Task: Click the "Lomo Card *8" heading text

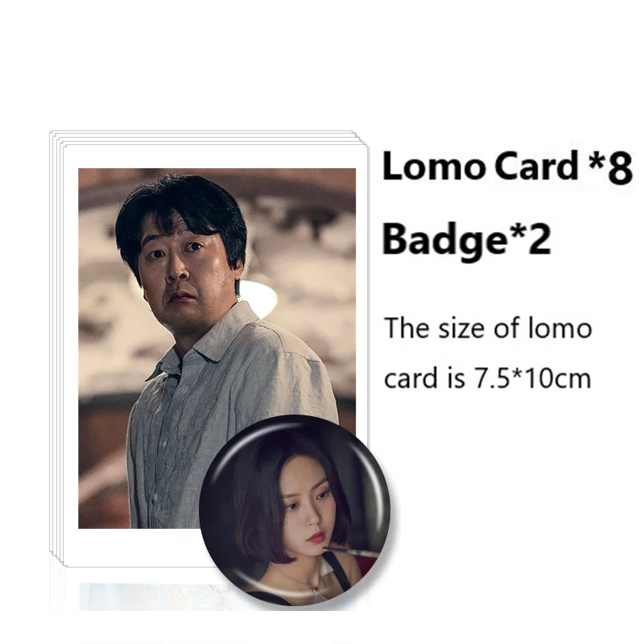Action: (x=507, y=167)
